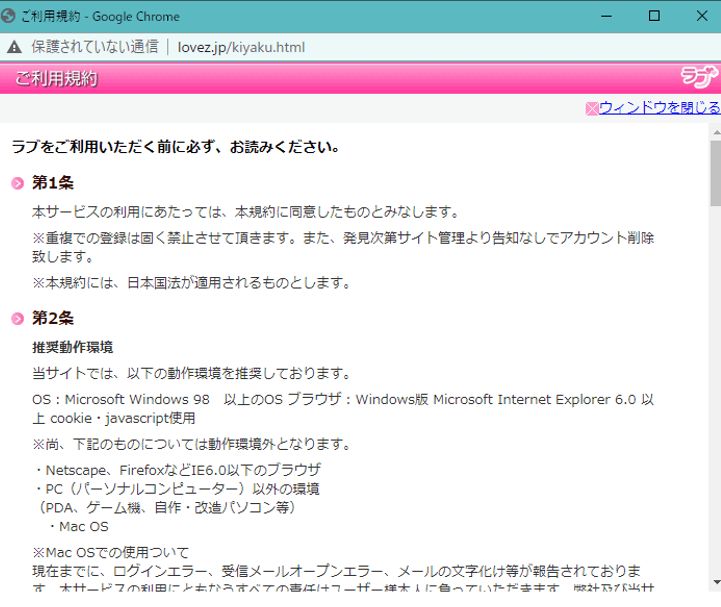Click the line 現在までに、ログインエラー

click(337, 571)
